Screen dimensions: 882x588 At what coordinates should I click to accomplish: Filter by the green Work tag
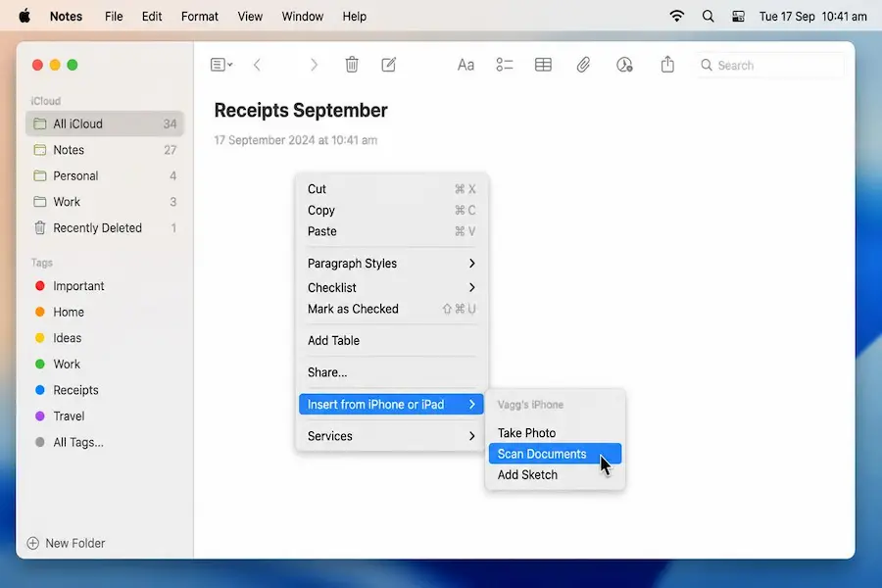point(58,364)
